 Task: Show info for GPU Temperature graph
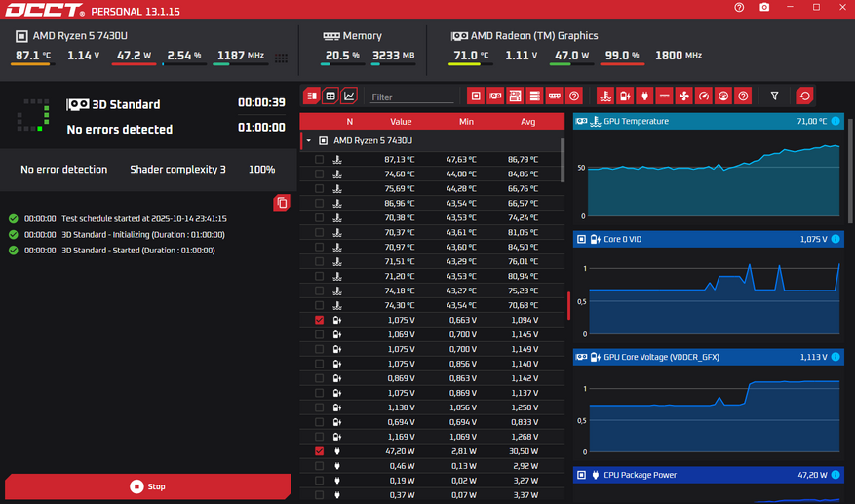(x=836, y=121)
